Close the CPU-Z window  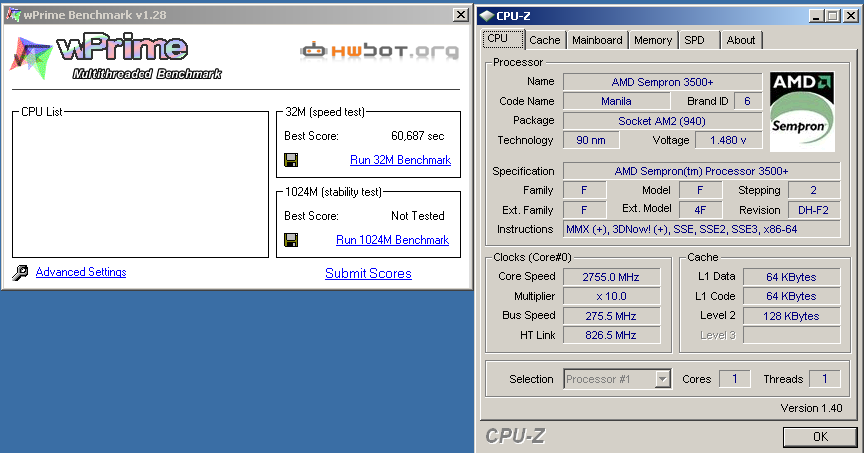pos(851,16)
